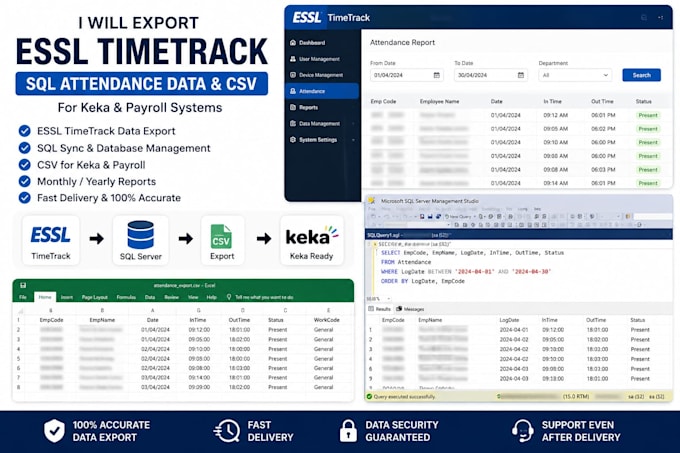Image resolution: width=680 pixels, height=453 pixels.
Task: Open the To Date calendar picker icon
Action: click(520, 75)
